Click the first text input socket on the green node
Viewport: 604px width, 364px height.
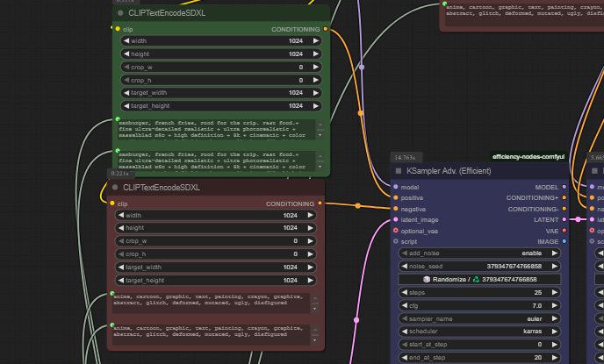[118, 119]
